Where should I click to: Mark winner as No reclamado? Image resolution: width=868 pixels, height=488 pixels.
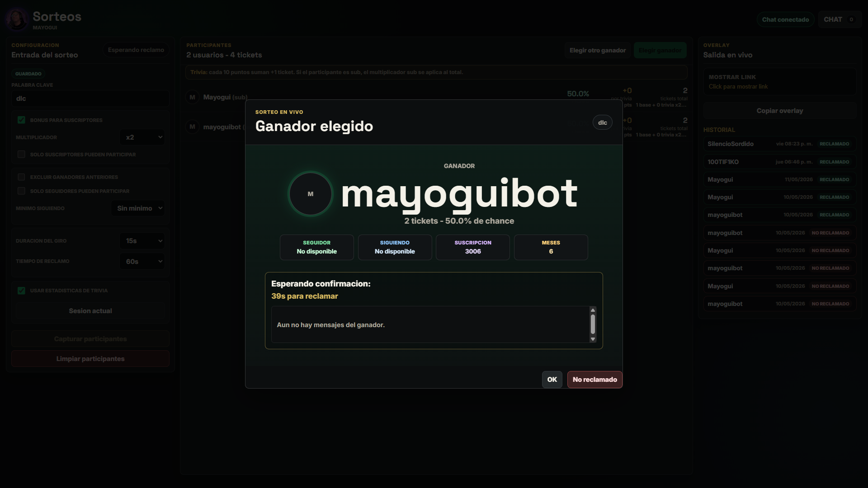point(595,380)
